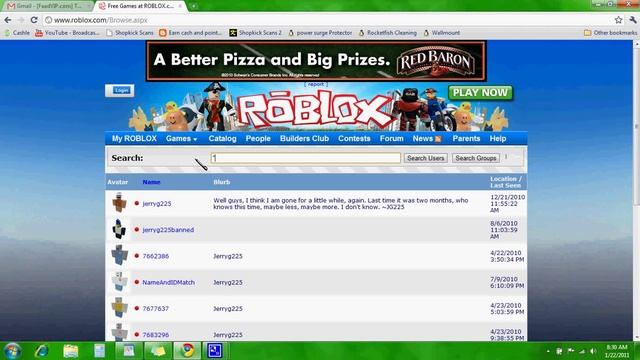The image size is (640, 360).
Task: Click the PLAY NOW button
Action: (x=480, y=93)
